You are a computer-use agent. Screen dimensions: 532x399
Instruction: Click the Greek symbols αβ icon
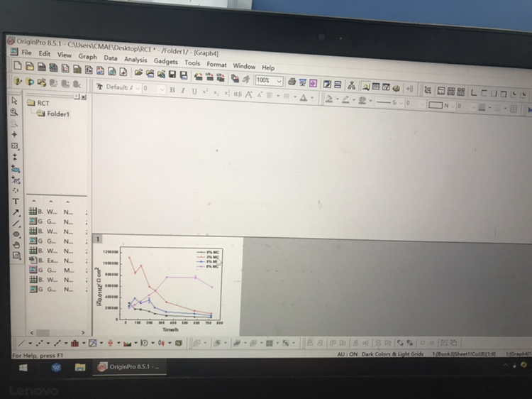238,94
